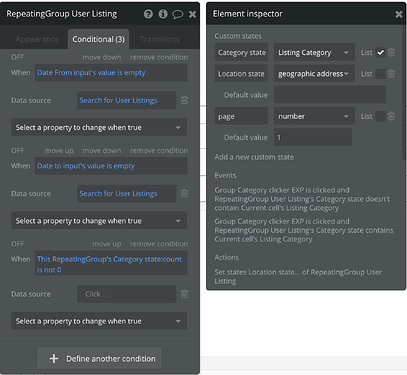Open the help question mark icon

click(148, 14)
